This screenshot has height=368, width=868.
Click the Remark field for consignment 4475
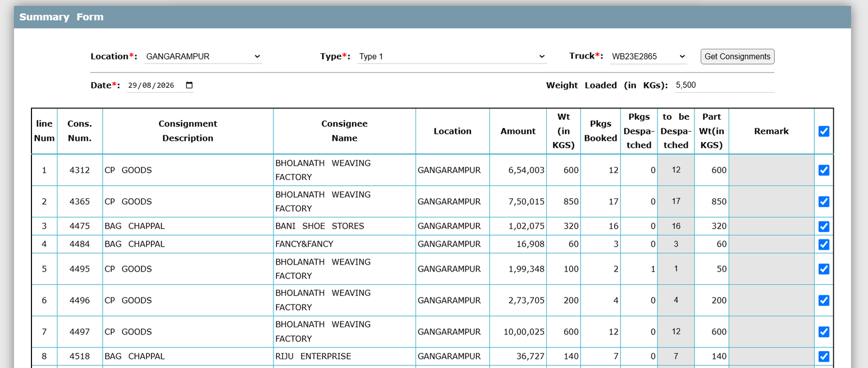coord(771,226)
